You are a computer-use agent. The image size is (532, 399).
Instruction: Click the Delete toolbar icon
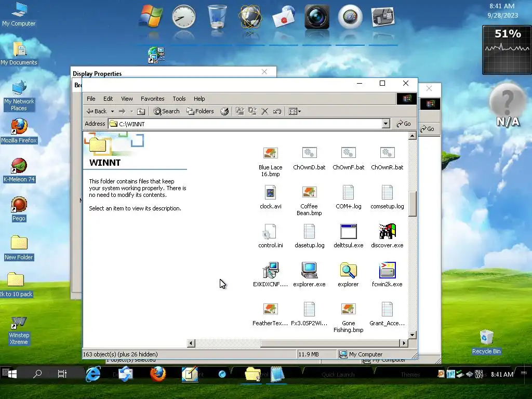pos(264,111)
